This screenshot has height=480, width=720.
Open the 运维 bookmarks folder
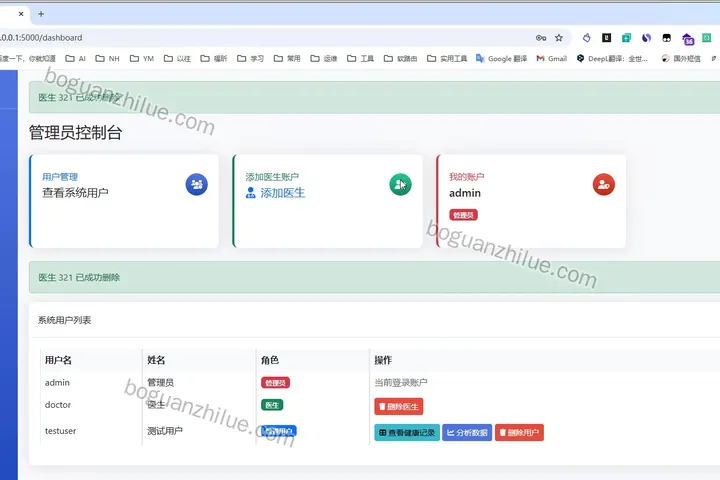[324, 58]
